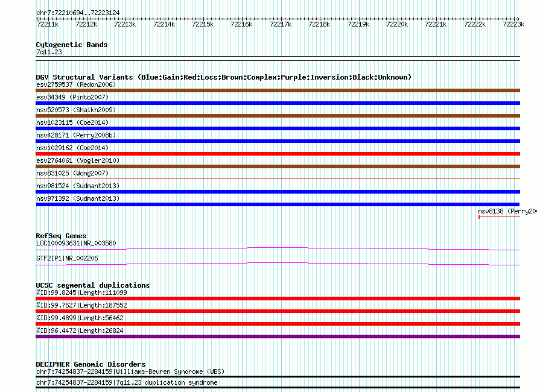The width and height of the screenshot is (537, 392).
Task: Click the %ID:99.8245|Length:111099 label
Action: point(81,292)
